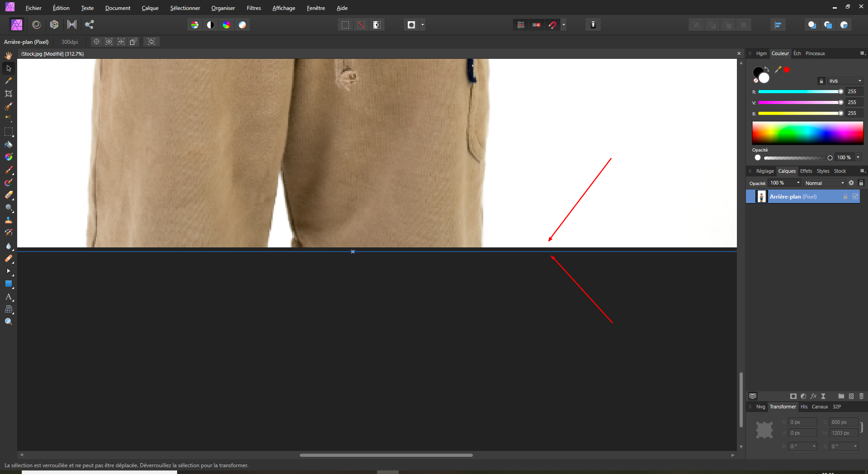Click the color spectrum gradient box
Screen dimensions: 868x474
click(807, 133)
